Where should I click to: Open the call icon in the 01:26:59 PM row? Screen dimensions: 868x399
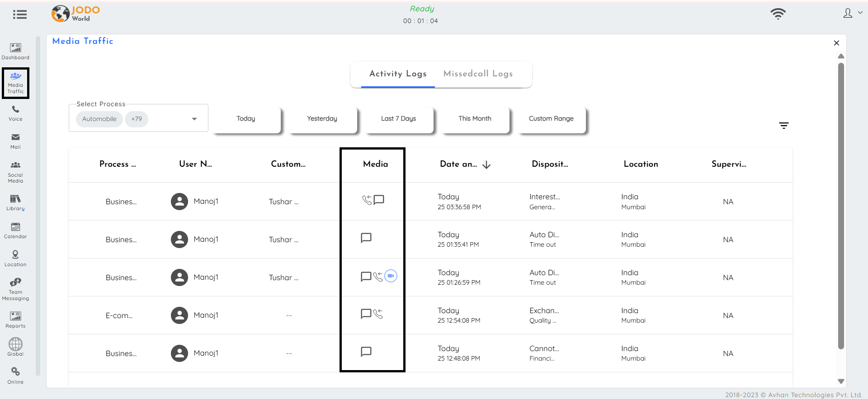point(378,276)
